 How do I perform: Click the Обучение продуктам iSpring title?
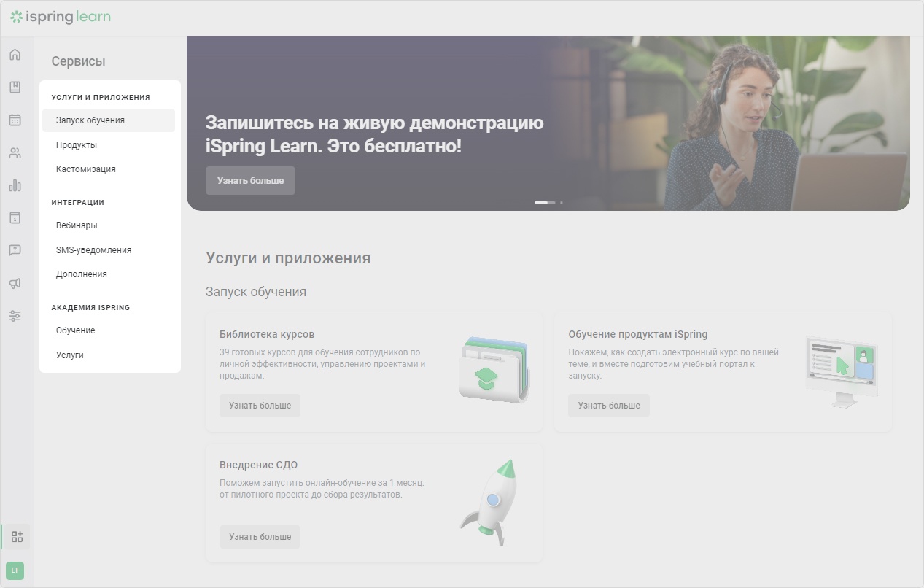click(x=638, y=335)
